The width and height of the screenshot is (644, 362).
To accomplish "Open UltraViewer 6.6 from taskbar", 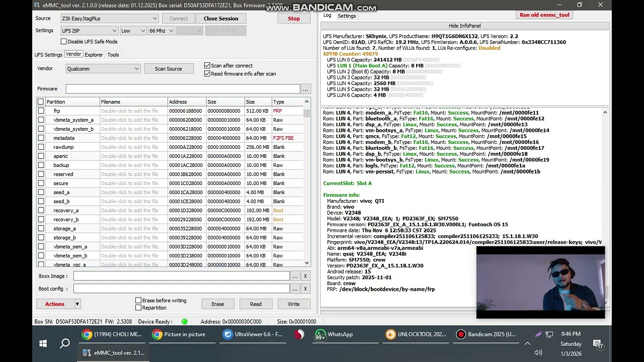I will pyautogui.click(x=253, y=334).
